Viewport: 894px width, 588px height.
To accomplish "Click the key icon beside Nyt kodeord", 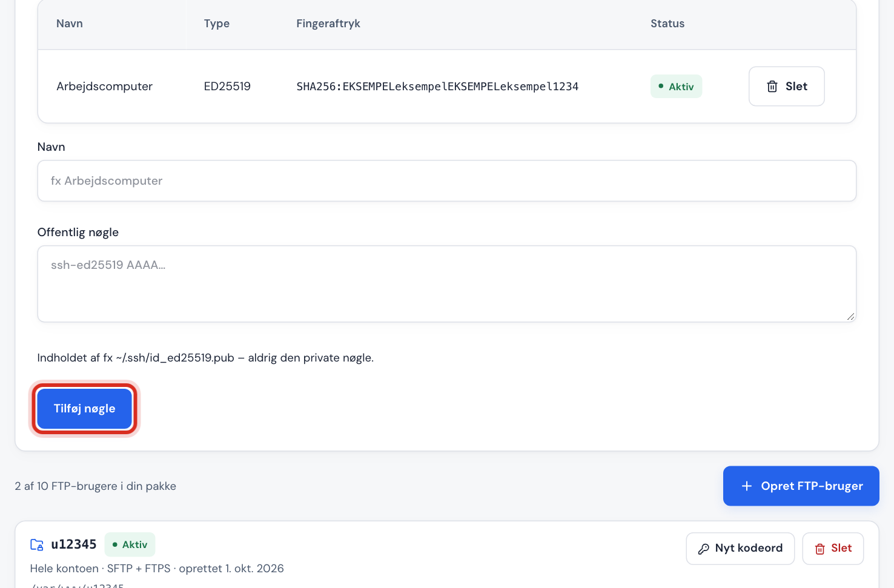I will [x=704, y=549].
